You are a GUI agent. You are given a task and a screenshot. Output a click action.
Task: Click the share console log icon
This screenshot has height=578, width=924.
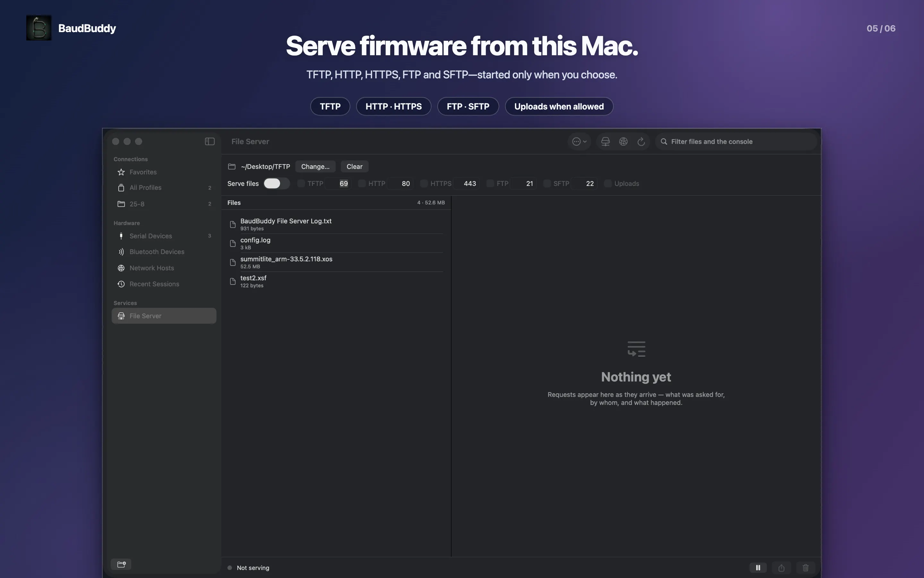782,568
